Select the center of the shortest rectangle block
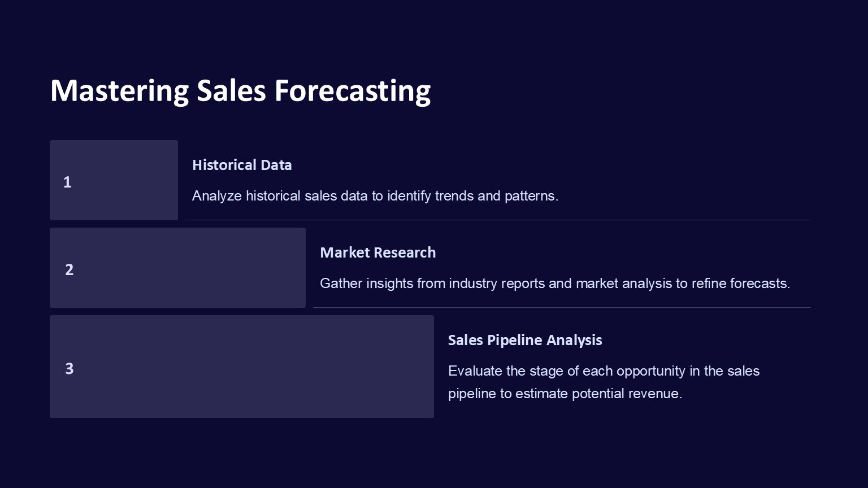This screenshot has width=868, height=488. pos(114,180)
